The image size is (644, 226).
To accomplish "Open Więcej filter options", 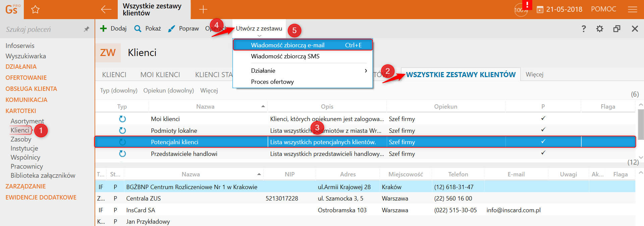I will coord(209,91).
